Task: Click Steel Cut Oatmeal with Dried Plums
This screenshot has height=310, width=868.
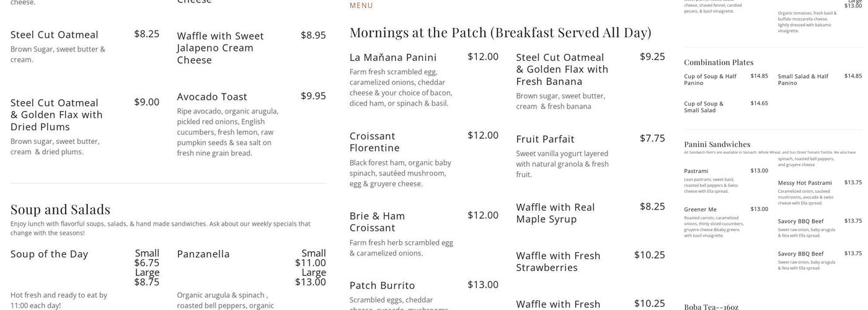Action: (56, 115)
